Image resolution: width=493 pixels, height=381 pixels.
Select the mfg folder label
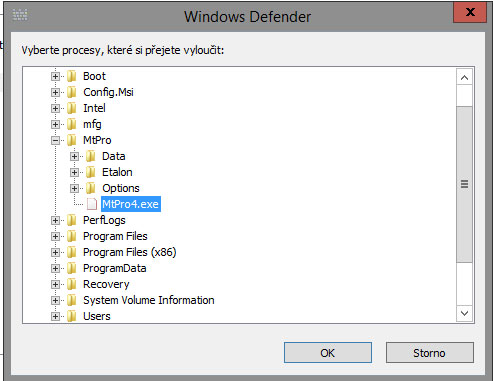pyautogui.click(x=92, y=124)
